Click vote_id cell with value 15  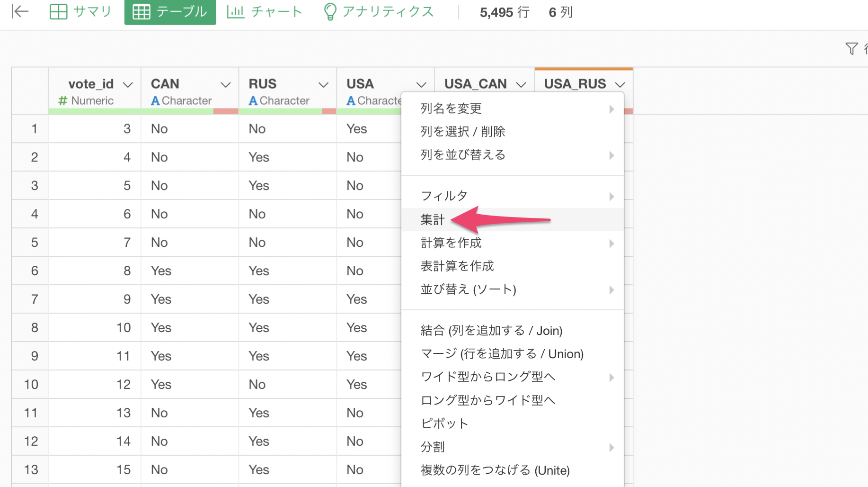coord(95,469)
